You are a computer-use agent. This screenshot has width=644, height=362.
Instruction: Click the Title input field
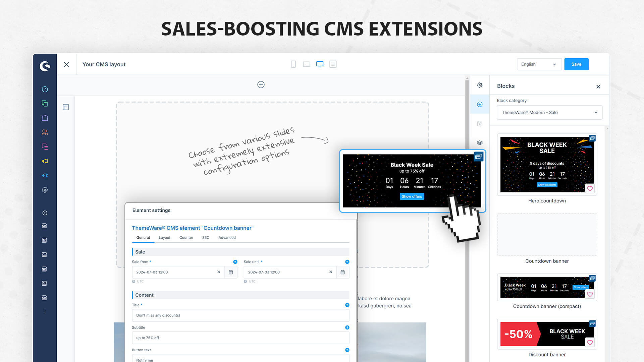[x=240, y=315]
